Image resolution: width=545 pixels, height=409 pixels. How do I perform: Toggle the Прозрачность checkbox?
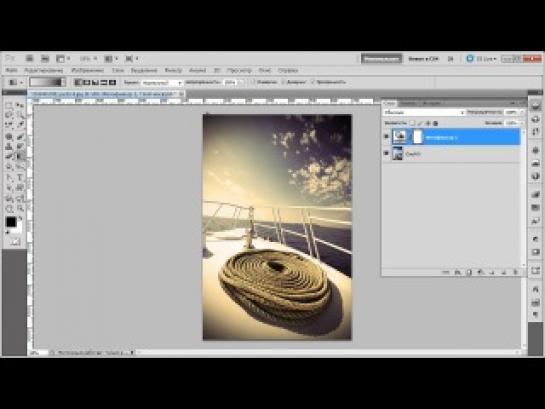point(312,82)
